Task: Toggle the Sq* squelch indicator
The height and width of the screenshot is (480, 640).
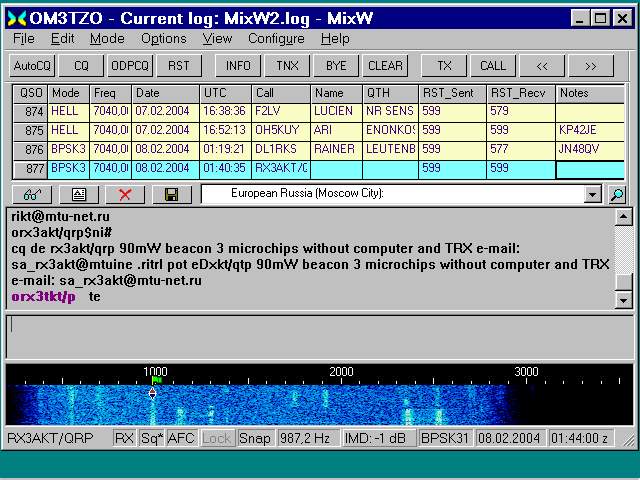Action: point(152,438)
